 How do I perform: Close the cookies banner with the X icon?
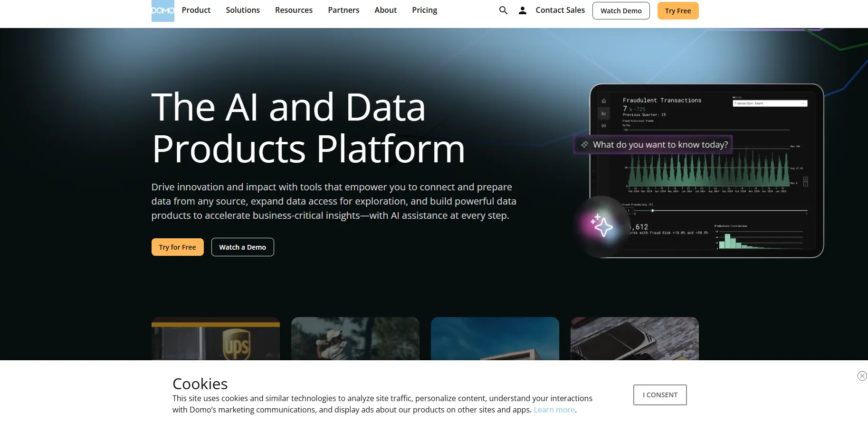pyautogui.click(x=862, y=376)
